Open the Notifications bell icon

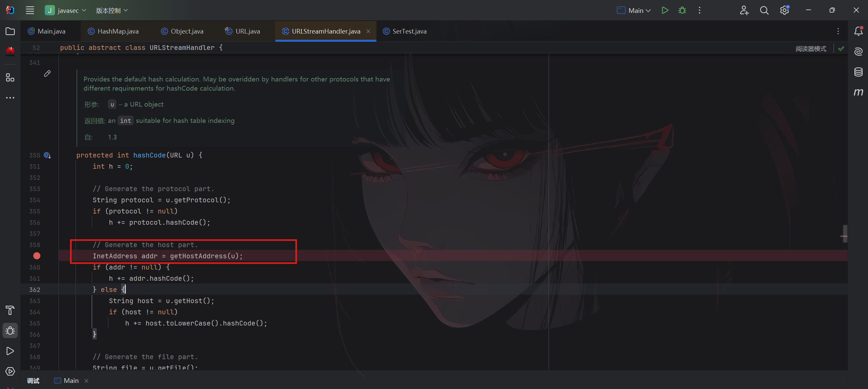(858, 31)
